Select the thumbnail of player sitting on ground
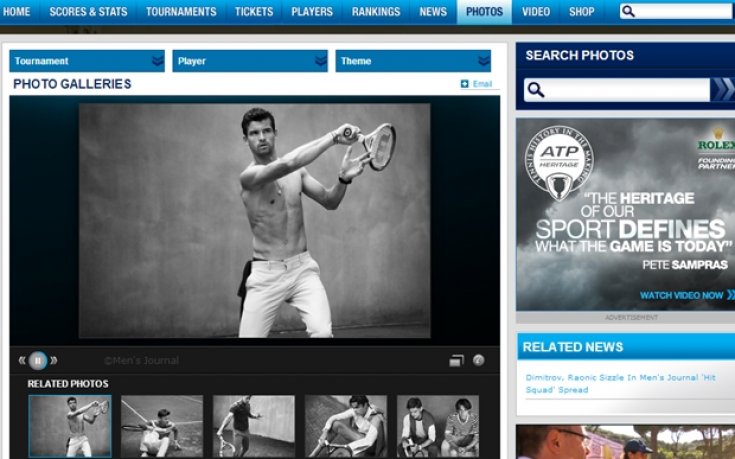Screen dimensions: 735x459 click(346, 426)
